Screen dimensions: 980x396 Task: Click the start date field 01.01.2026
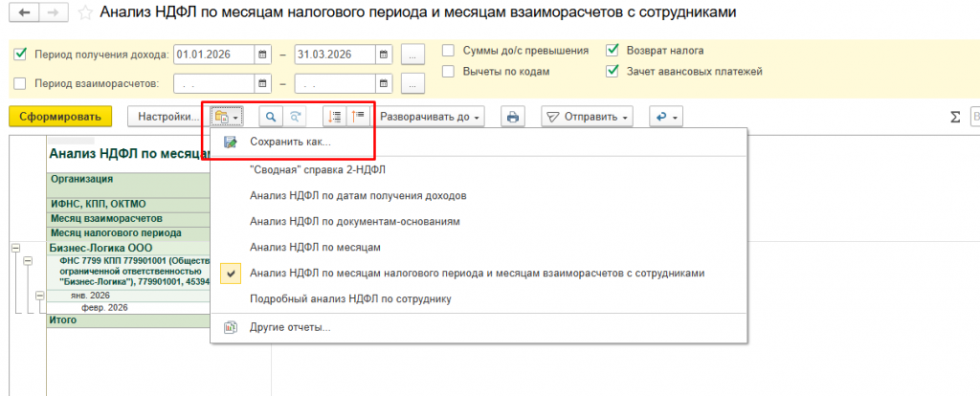pos(213,55)
